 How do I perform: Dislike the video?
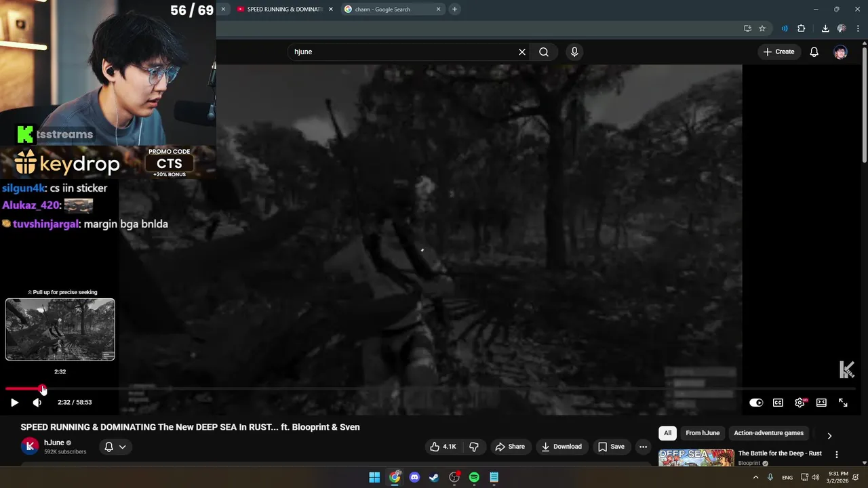pyautogui.click(x=474, y=447)
